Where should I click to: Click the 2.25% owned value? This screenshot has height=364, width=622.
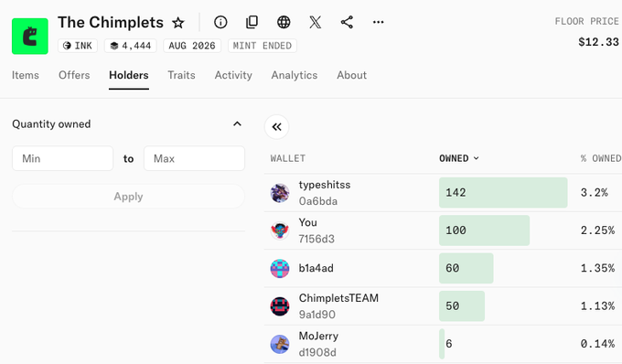coord(598,230)
